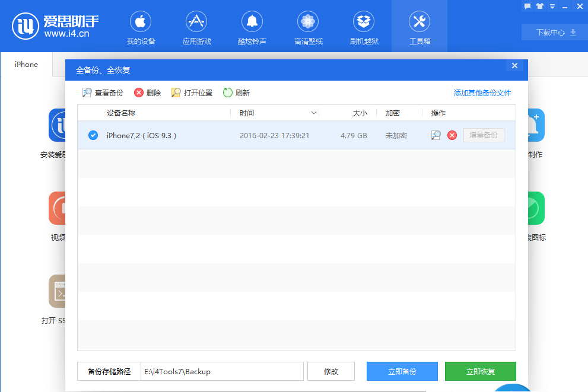Click green icon above 图标 label
This screenshot has width=588, height=392.
pyautogui.click(x=536, y=208)
